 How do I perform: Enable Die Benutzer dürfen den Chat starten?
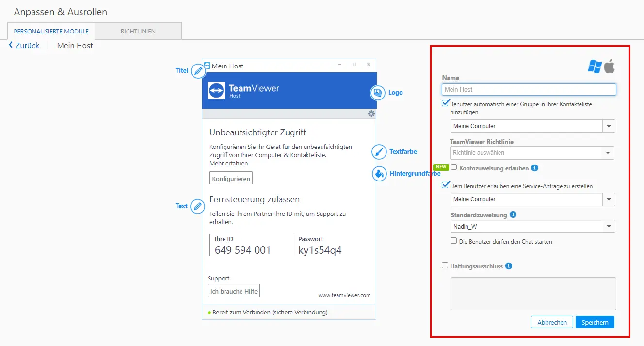[453, 241]
